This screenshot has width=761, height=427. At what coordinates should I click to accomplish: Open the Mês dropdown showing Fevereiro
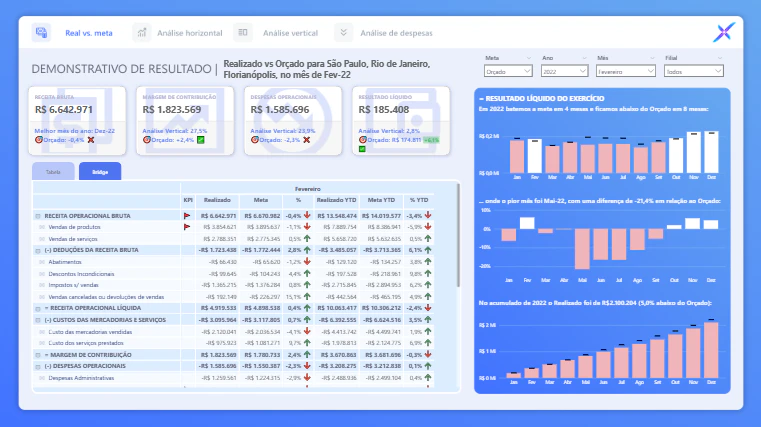click(x=626, y=71)
